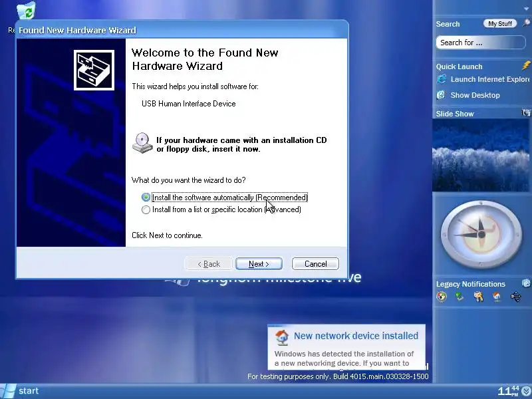532x399 pixels.
Task: Click the colorful shield notification icon
Action: (x=442, y=297)
